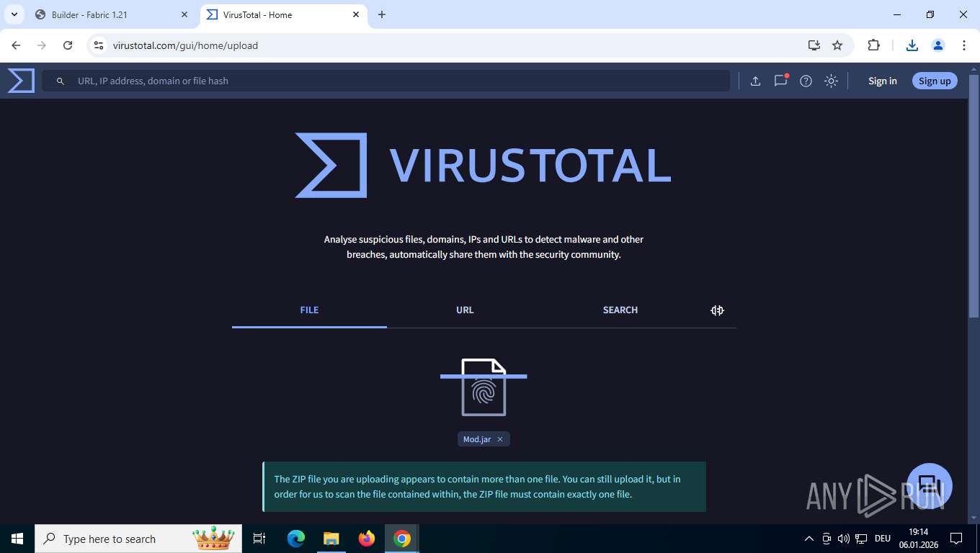The height and width of the screenshot is (553, 980).
Task: Click the Mod.jar file name
Action: pyautogui.click(x=477, y=439)
